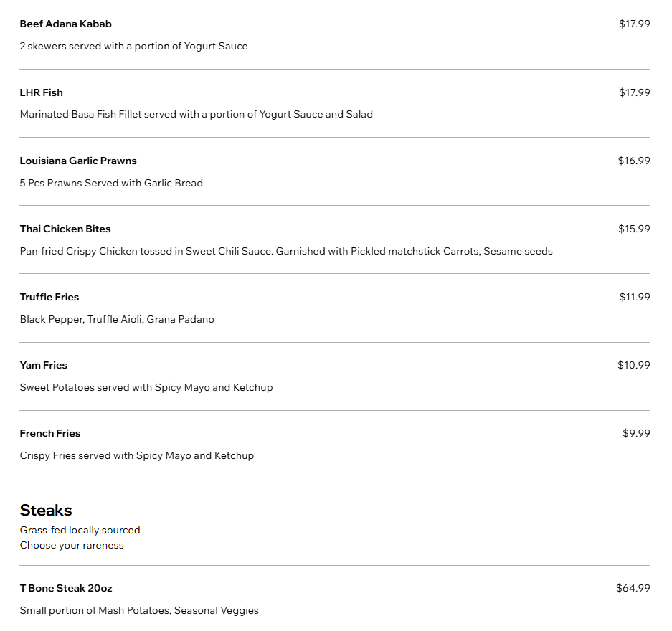Select the French Fries item title
The image size is (672, 631).
49,433
